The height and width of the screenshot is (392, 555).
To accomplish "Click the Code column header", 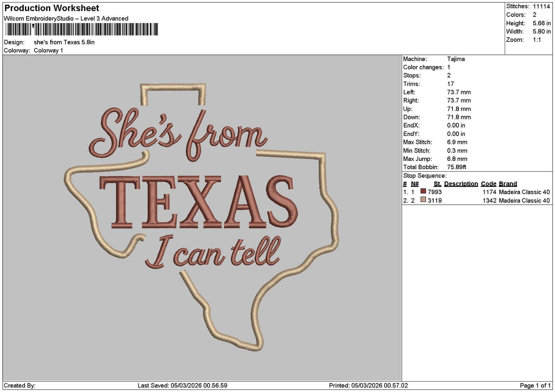I will [489, 184].
